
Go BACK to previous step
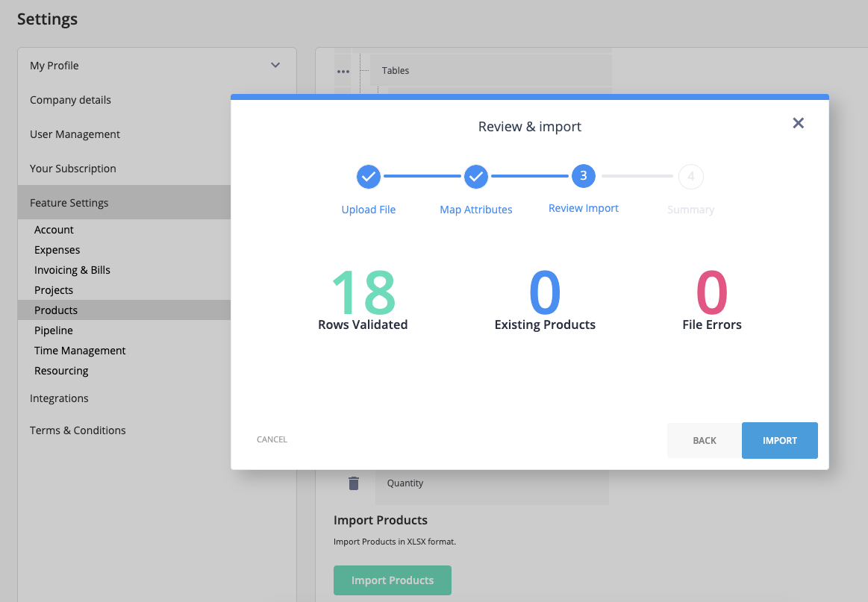[704, 440]
